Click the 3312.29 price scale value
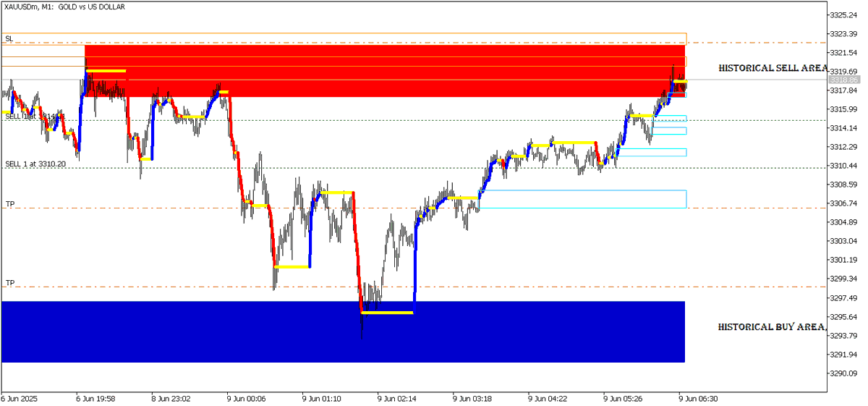The image size is (868, 406). 843,147
